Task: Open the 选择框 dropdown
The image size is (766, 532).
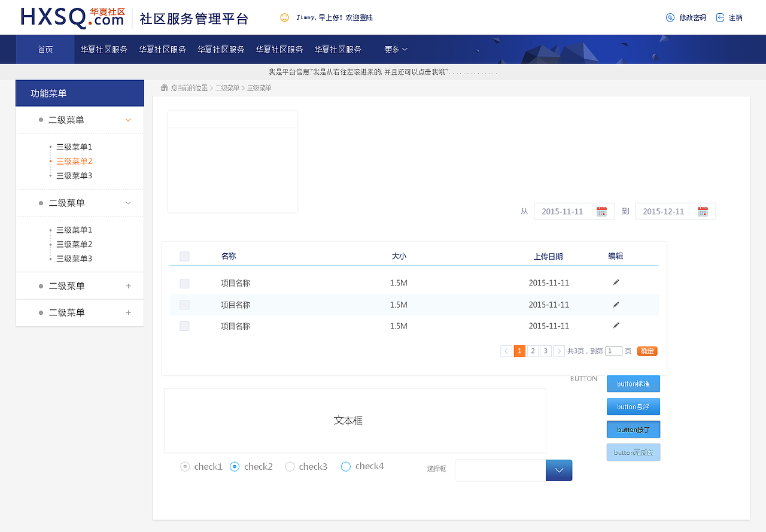Action: point(558,470)
